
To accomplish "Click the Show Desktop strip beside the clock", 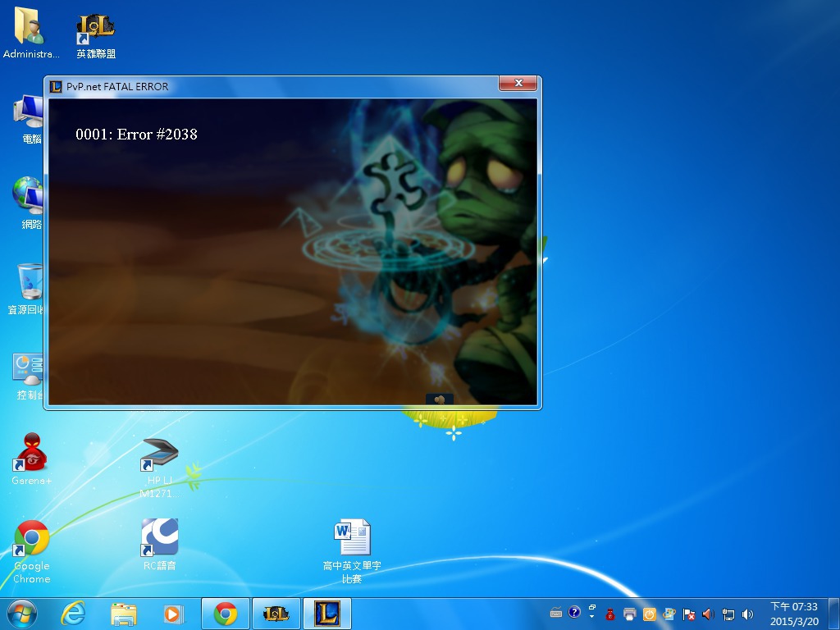I will 835,614.
